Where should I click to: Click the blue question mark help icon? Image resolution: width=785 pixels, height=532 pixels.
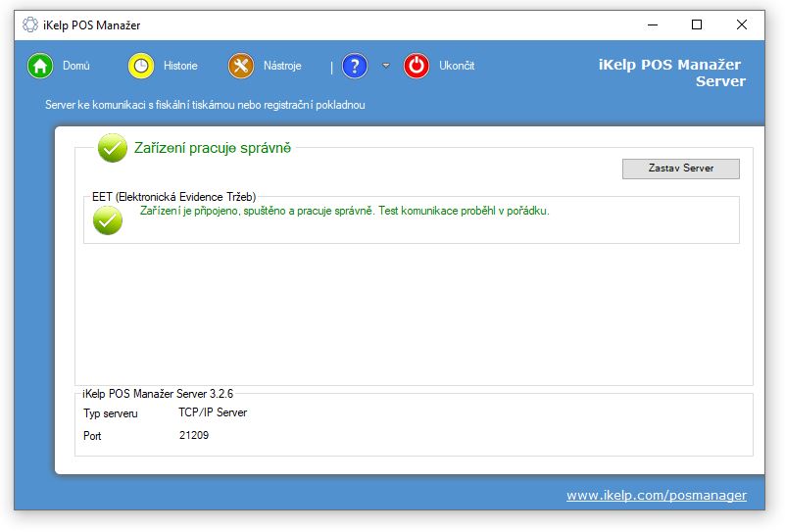(x=355, y=66)
